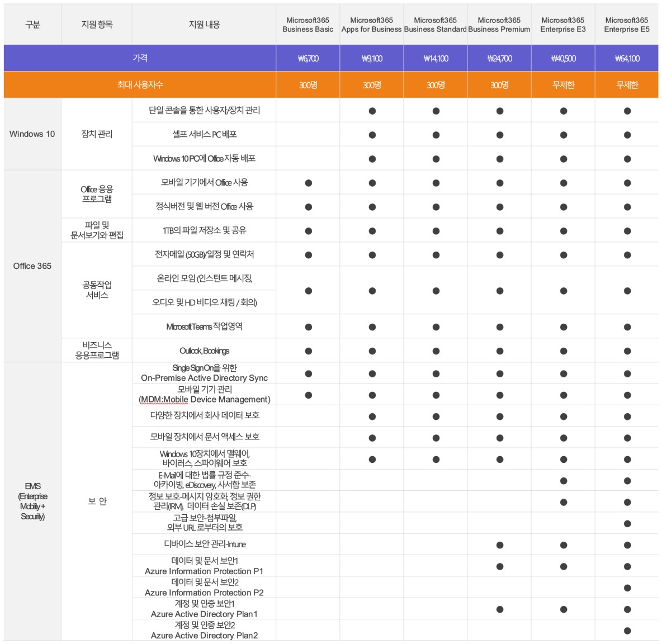Click the 파일 및 문서보기와 편집 cell
Viewport: 662px width, 644px height.
coord(97,230)
